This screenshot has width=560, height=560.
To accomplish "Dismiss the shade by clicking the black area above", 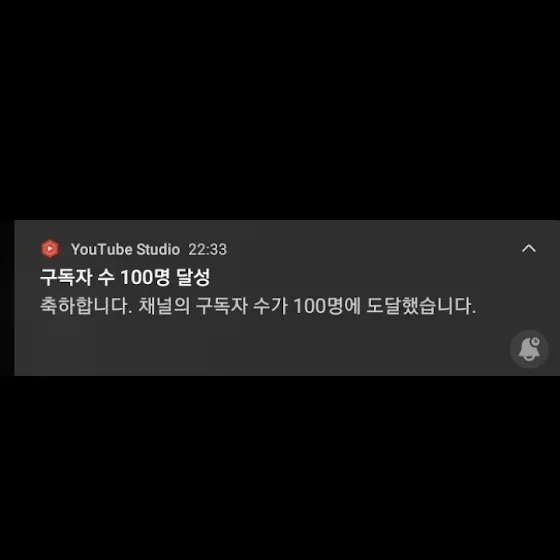I will tap(280, 107).
